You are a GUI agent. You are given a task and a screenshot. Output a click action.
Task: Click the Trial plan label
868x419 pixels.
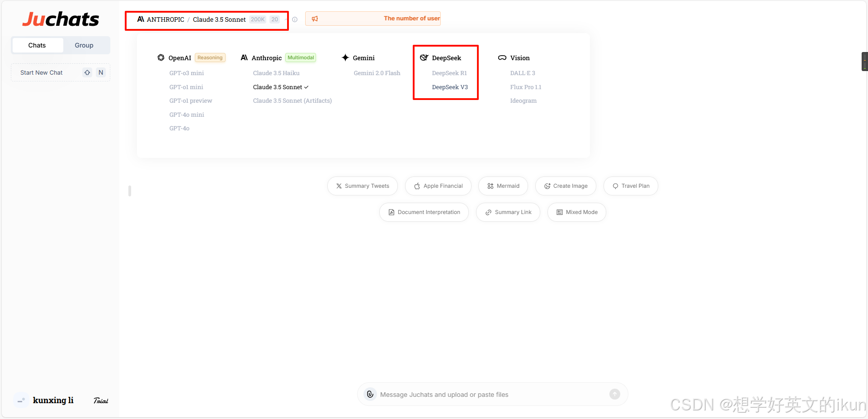point(101,400)
